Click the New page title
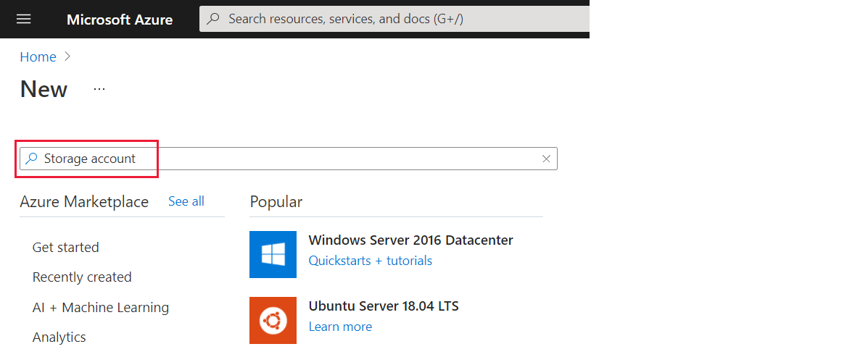 (44, 89)
